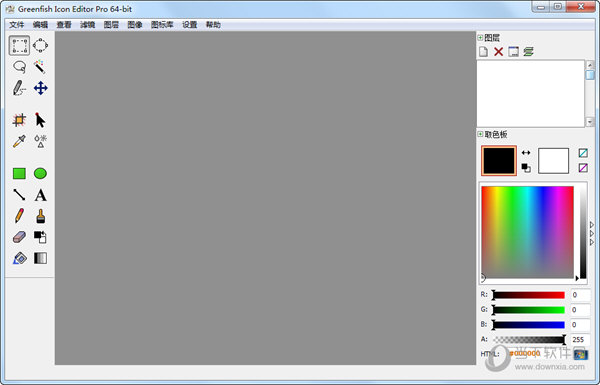The image size is (600, 385).
Task: Adjust the G green channel slider
Action: click(x=528, y=310)
